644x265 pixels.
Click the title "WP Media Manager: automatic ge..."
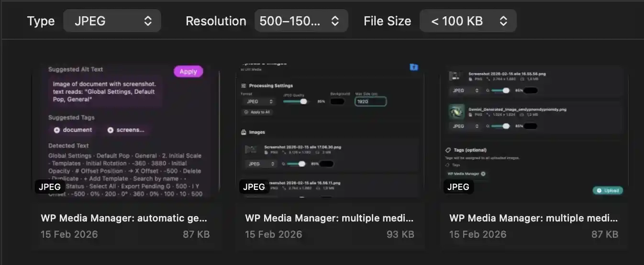[124, 218]
